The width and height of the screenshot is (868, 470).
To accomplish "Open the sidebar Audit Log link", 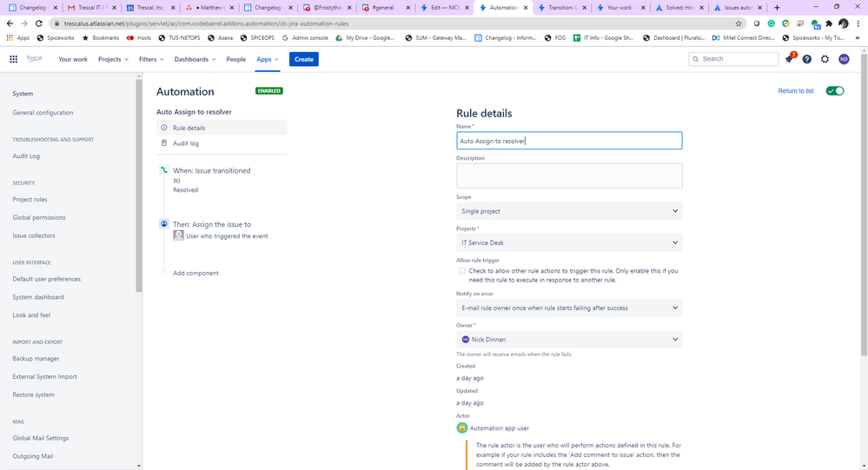I will point(26,156).
